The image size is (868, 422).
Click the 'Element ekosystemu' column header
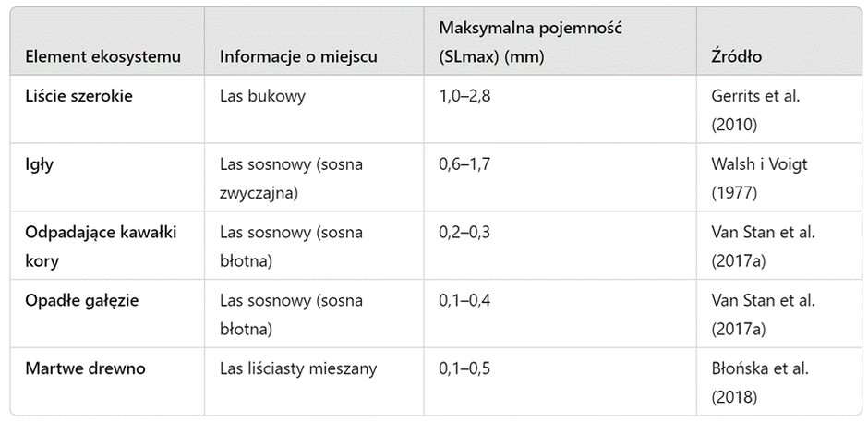[x=103, y=56]
